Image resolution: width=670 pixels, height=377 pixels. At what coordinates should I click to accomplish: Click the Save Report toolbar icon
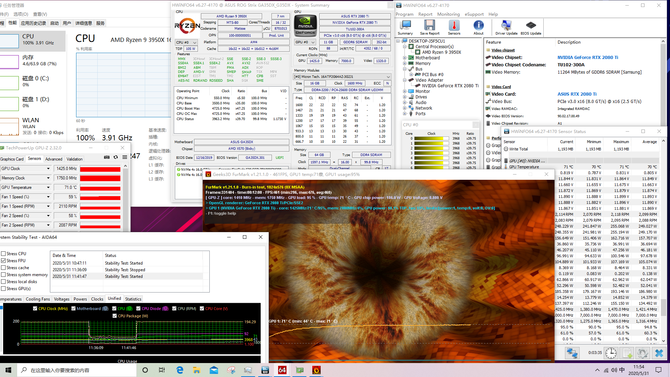tap(429, 27)
